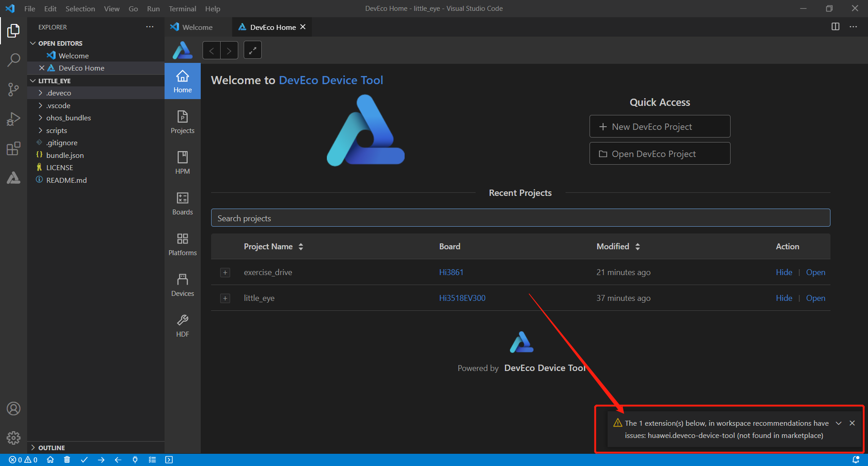Viewport: 868px width, 466px height.
Task: Open Source Control view
Action: click(x=14, y=89)
